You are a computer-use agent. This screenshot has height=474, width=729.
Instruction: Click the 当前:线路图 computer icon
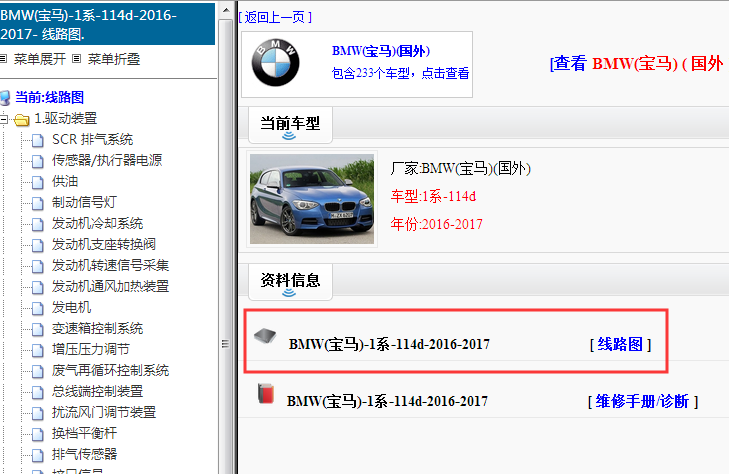[x=5, y=98]
